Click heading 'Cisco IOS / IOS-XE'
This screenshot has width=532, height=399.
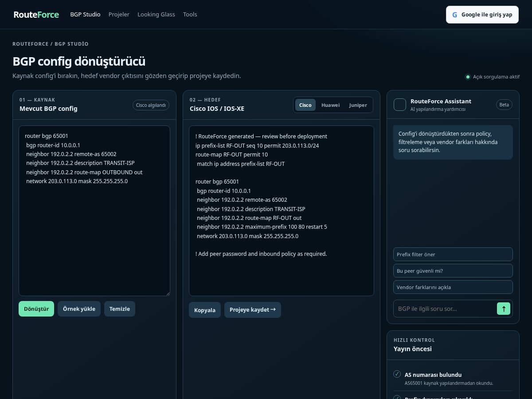[217, 109]
